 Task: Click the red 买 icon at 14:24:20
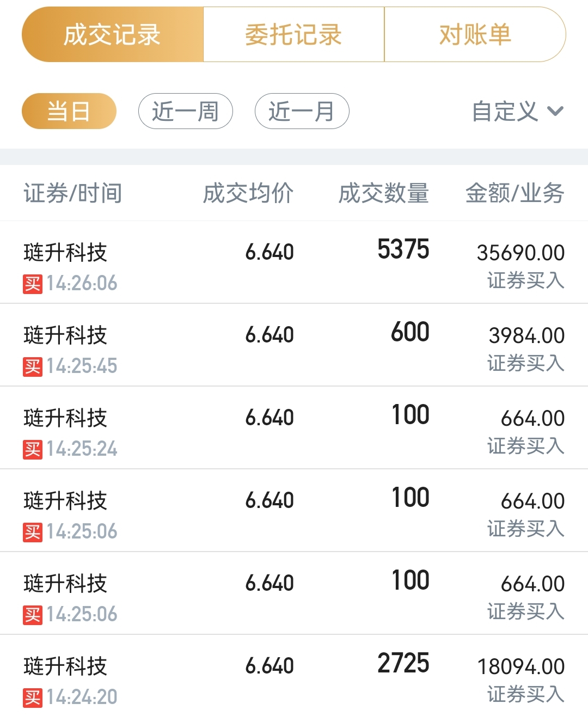pyautogui.click(x=33, y=697)
